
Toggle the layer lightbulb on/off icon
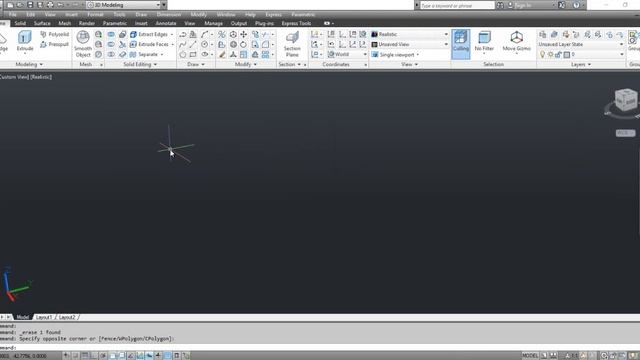coord(542,54)
